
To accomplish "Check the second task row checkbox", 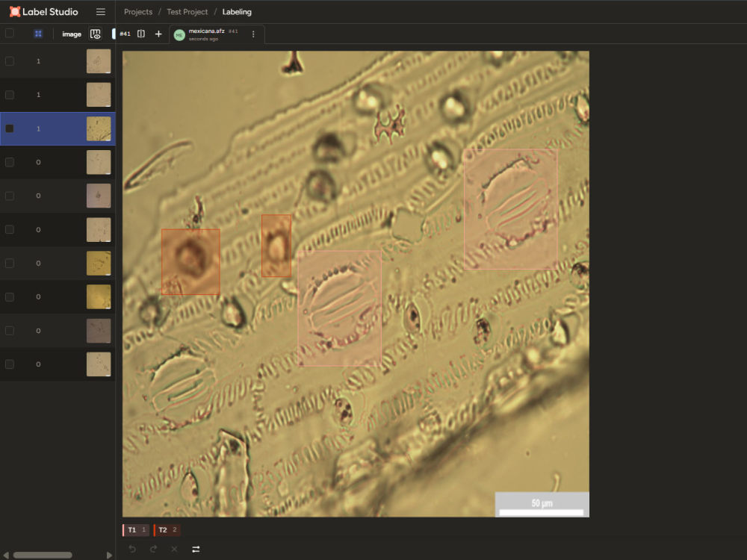I will click(9, 95).
